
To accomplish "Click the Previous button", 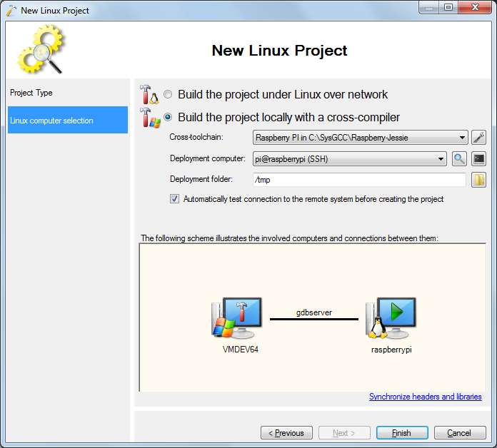I will (x=286, y=432).
